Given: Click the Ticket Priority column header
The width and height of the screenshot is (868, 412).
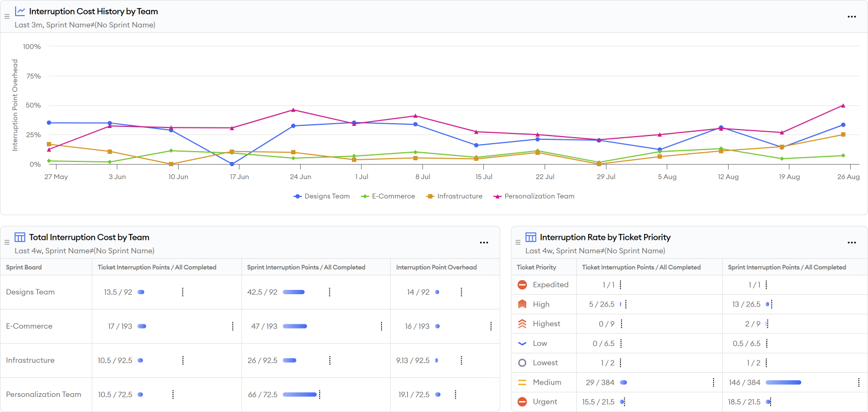Looking at the screenshot, I should point(537,267).
